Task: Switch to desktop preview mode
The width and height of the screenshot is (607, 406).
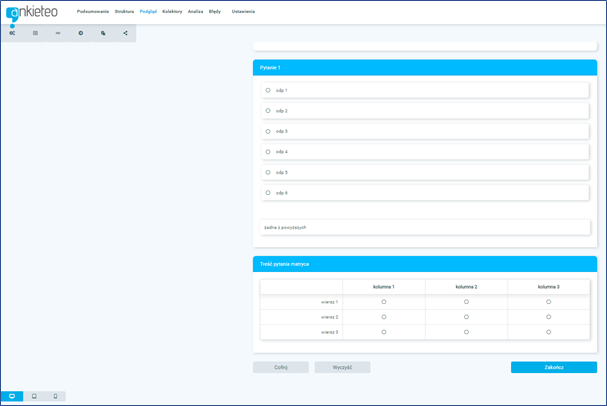Action: pyautogui.click(x=12, y=396)
